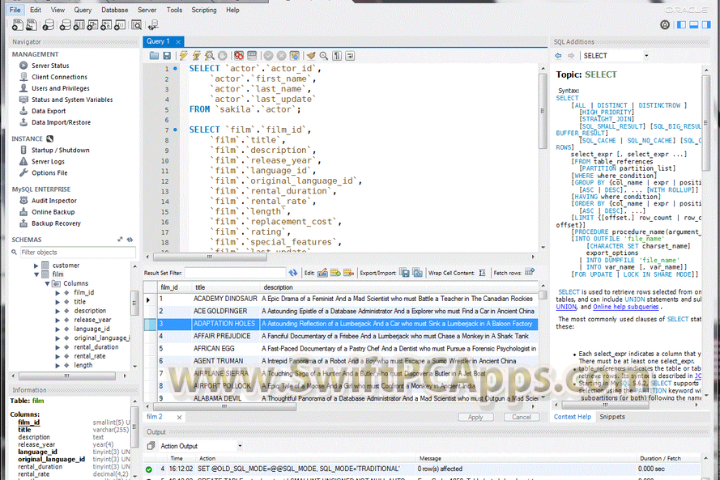Image resolution: width=720 pixels, height=480 pixels.
Task: Expand the release_year column node
Action: click(58, 320)
